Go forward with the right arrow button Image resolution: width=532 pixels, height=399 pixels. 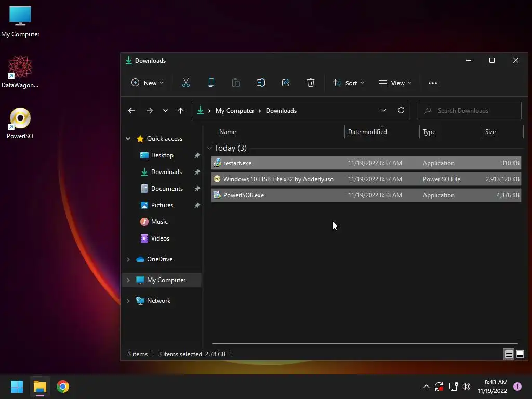click(x=149, y=111)
